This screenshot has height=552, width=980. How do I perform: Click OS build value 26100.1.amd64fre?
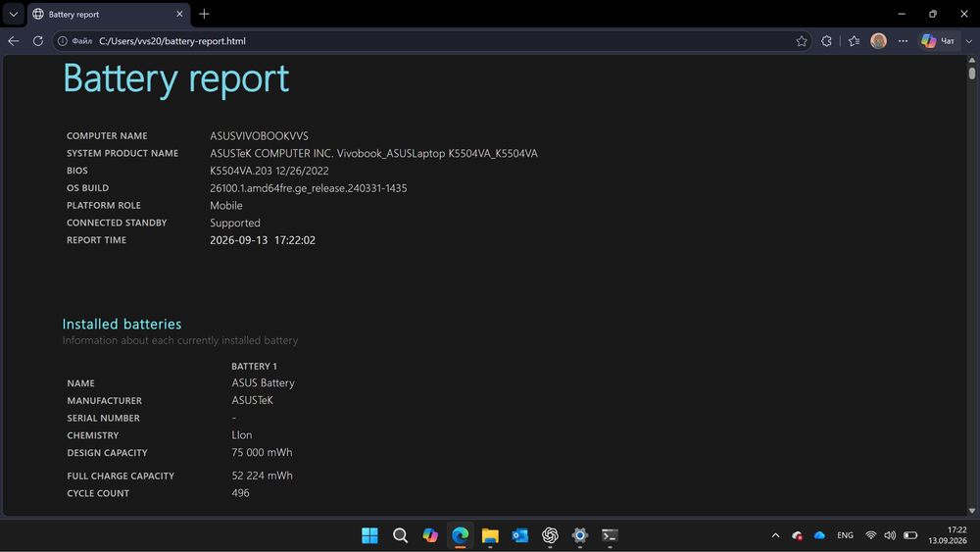pyautogui.click(x=308, y=188)
